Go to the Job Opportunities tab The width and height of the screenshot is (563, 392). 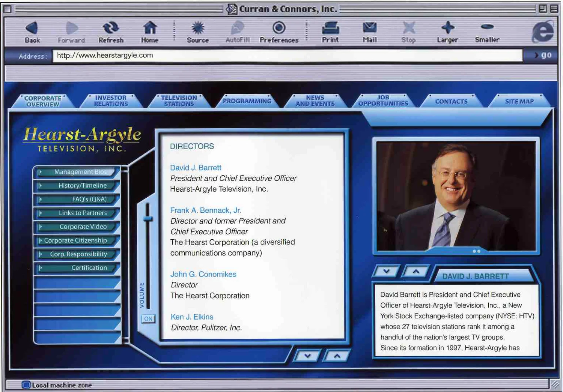(x=383, y=101)
